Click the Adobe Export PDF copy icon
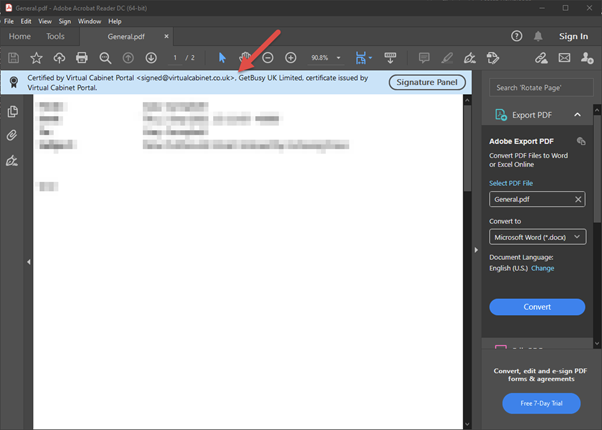602x430 pixels. [581, 141]
